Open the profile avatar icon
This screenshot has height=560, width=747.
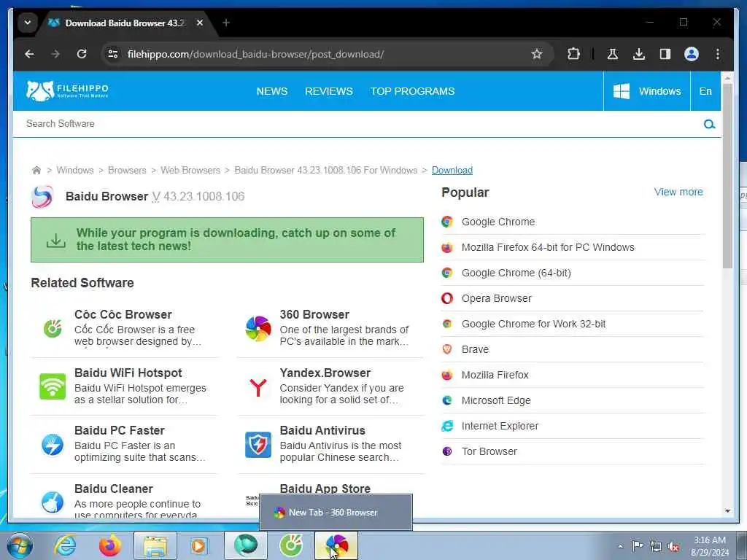(x=692, y=54)
